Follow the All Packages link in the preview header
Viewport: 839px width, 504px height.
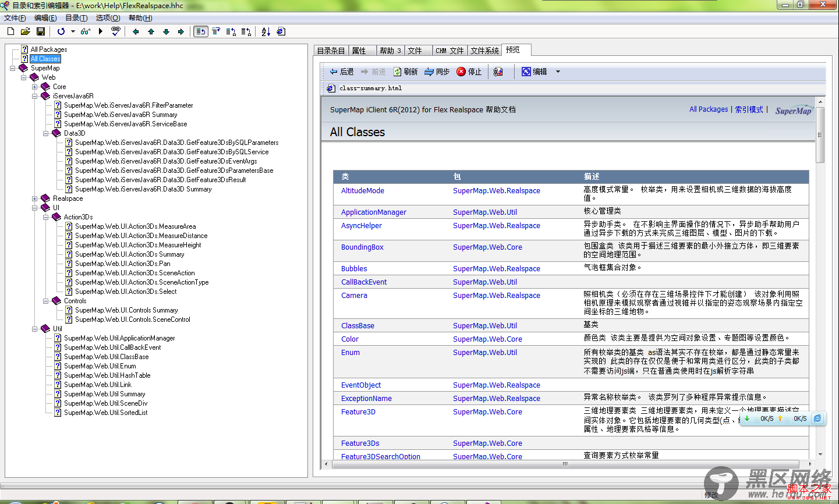[709, 109]
